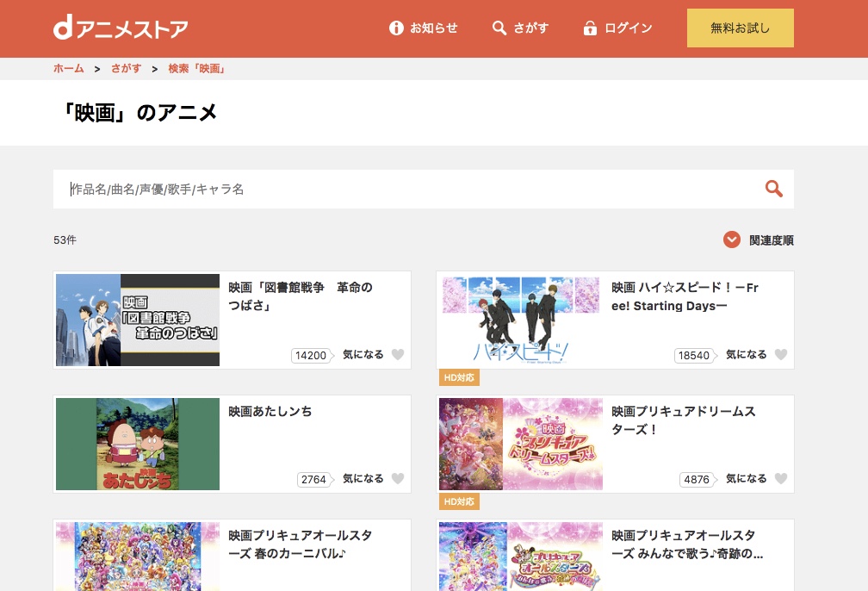Click the ハイ☆スピード！ thumbnail image

pos(521,320)
